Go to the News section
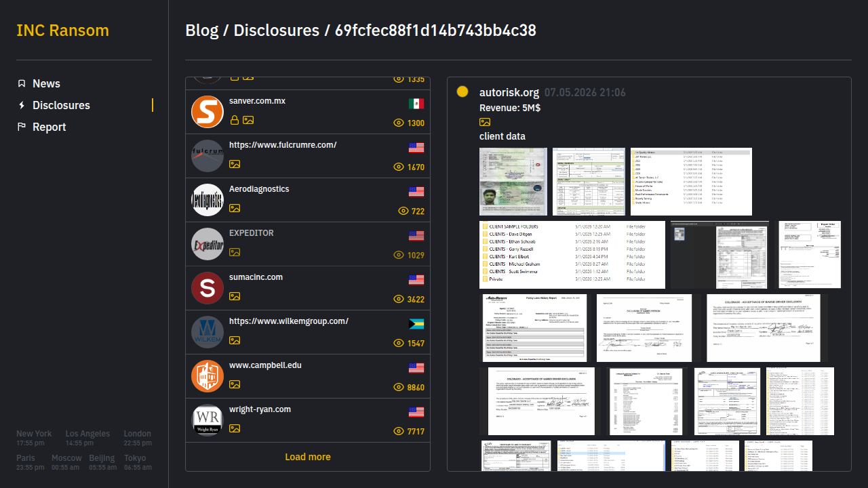This screenshot has width=868, height=488. tap(46, 83)
